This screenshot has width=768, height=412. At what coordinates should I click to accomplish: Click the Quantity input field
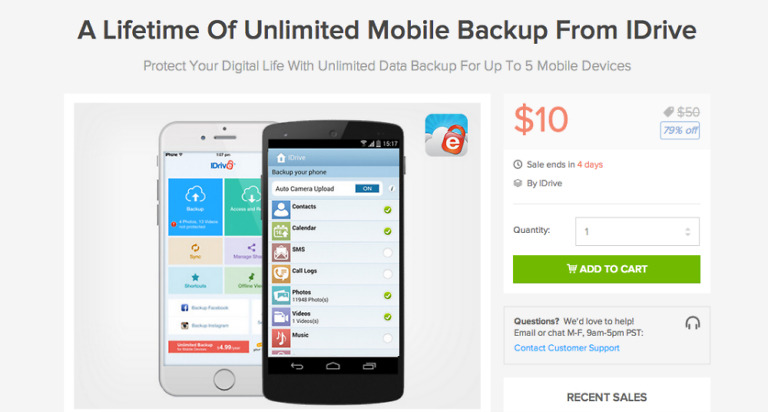(637, 231)
